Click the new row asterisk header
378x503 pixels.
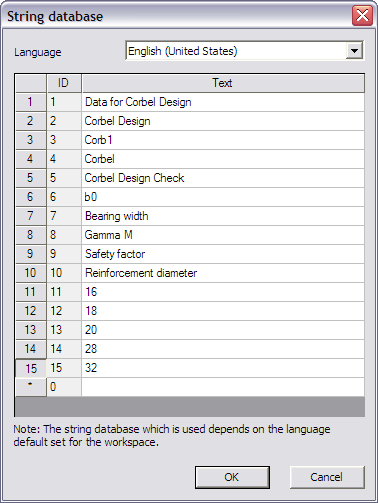coord(31,387)
